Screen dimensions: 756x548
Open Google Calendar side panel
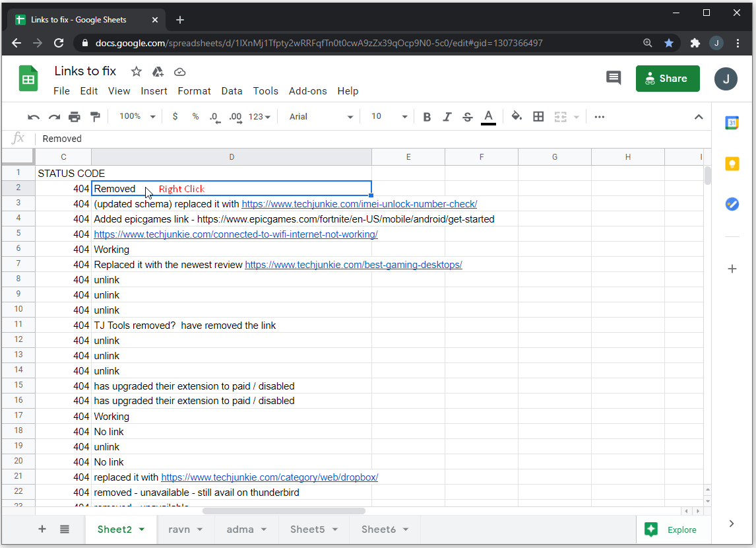[732, 123]
